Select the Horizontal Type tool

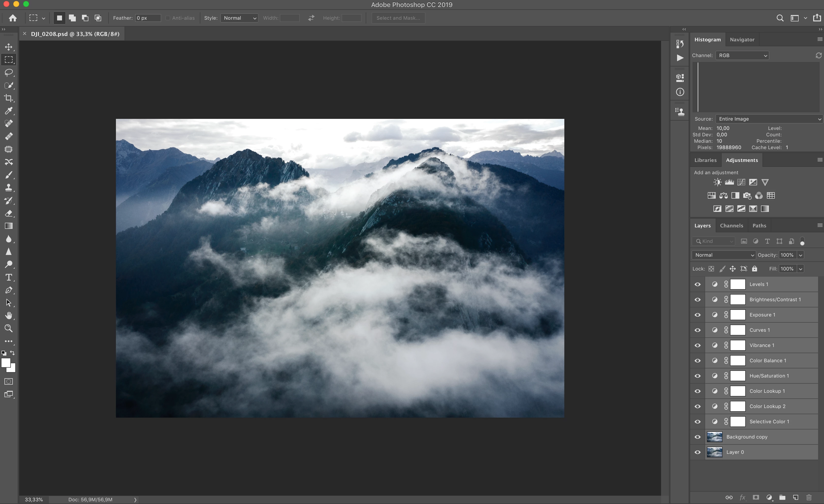(9, 277)
